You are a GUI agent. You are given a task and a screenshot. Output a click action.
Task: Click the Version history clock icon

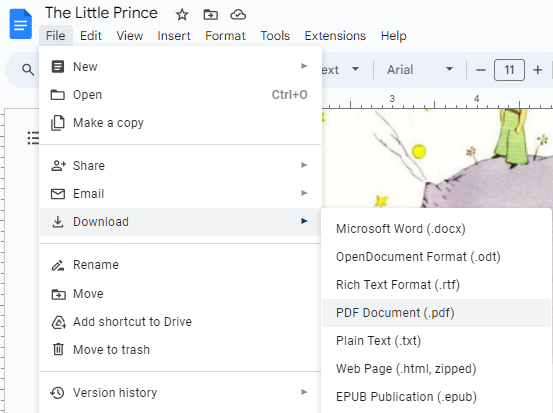tap(57, 393)
